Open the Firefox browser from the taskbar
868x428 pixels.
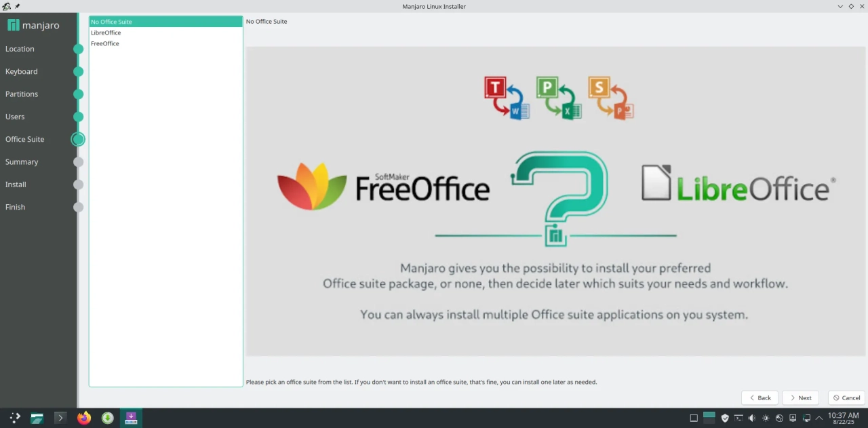(84, 418)
